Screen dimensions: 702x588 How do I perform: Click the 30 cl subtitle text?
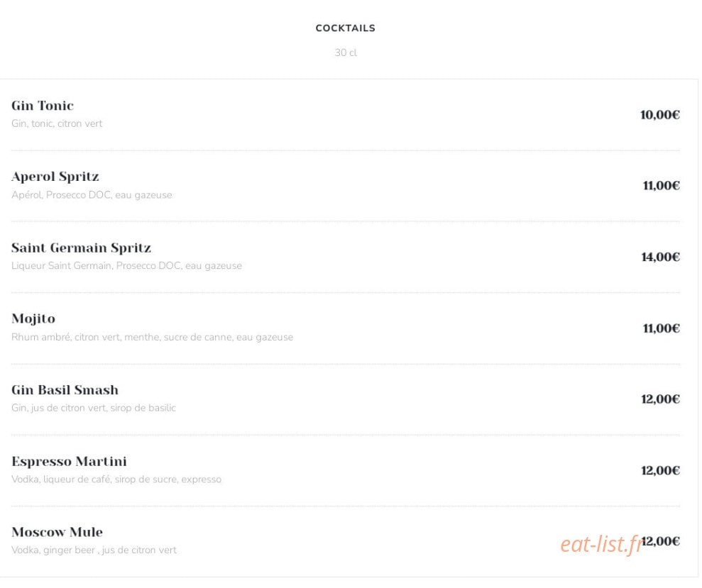(346, 52)
